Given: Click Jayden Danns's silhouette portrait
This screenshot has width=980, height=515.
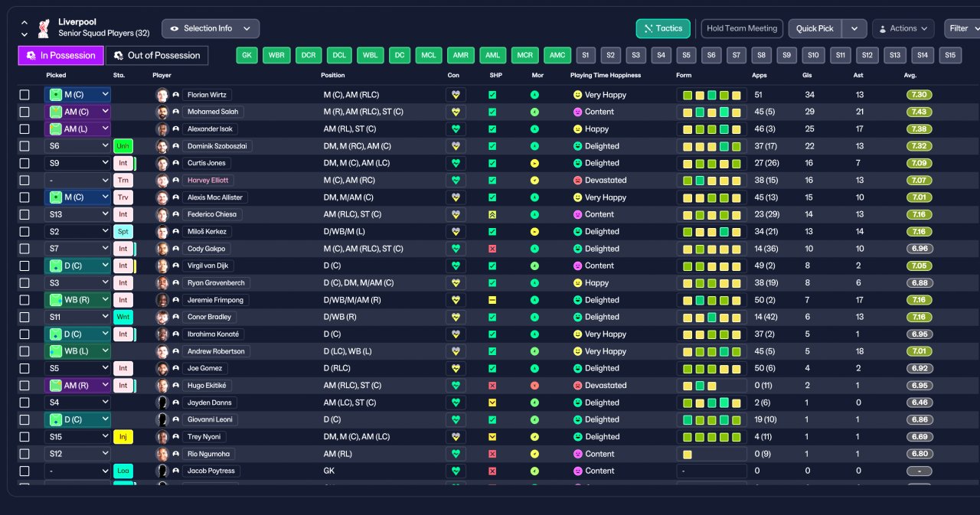Looking at the screenshot, I should pyautogui.click(x=162, y=403).
